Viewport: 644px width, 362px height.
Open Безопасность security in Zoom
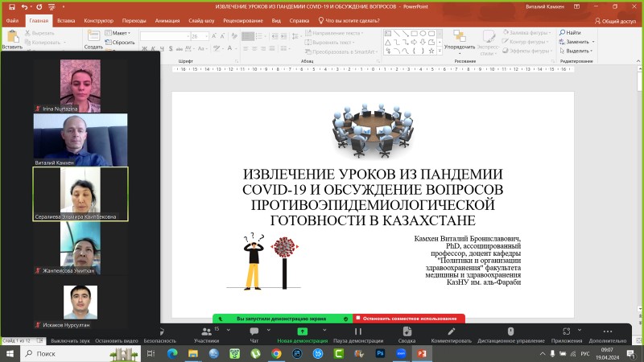pyautogui.click(x=159, y=335)
